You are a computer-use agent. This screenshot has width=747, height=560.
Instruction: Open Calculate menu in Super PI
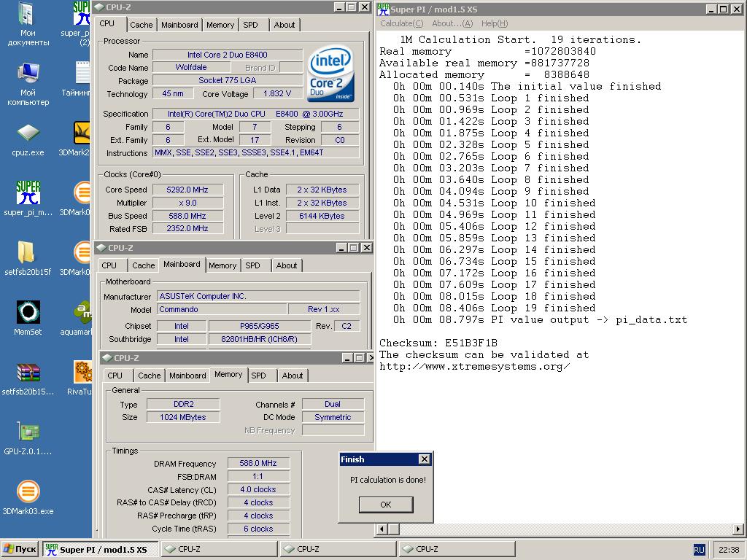[x=402, y=23]
